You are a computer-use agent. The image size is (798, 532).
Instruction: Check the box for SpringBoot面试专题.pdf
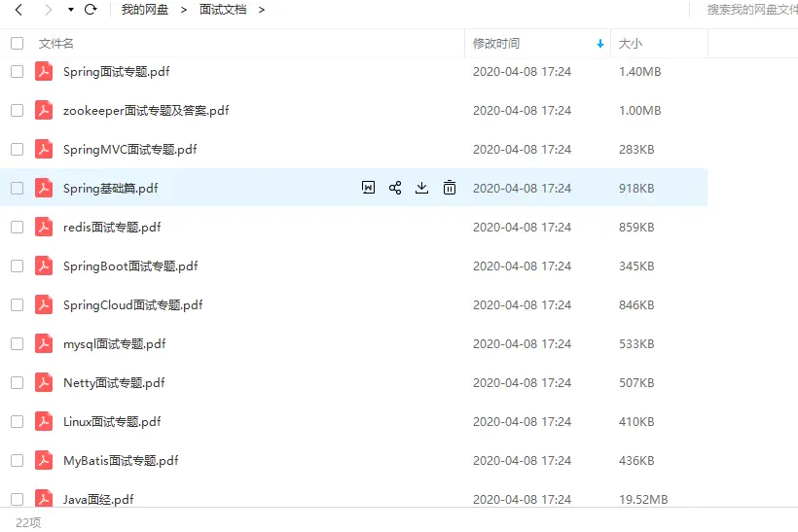click(x=18, y=266)
